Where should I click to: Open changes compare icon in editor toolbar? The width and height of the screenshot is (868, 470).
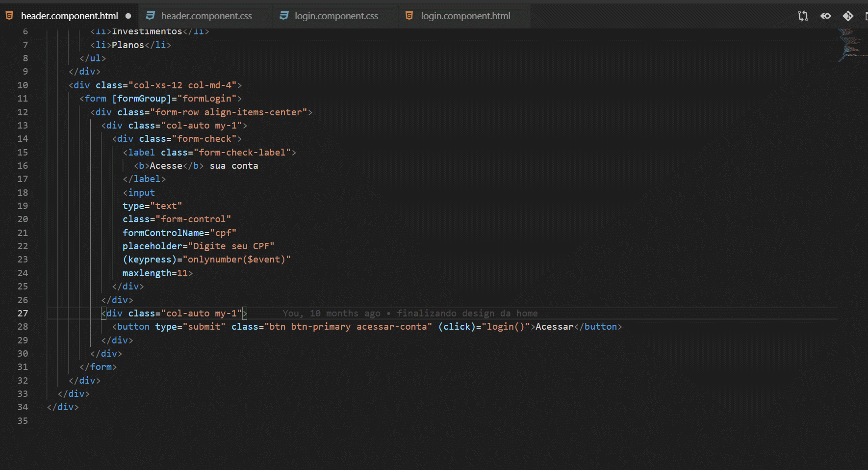point(803,16)
